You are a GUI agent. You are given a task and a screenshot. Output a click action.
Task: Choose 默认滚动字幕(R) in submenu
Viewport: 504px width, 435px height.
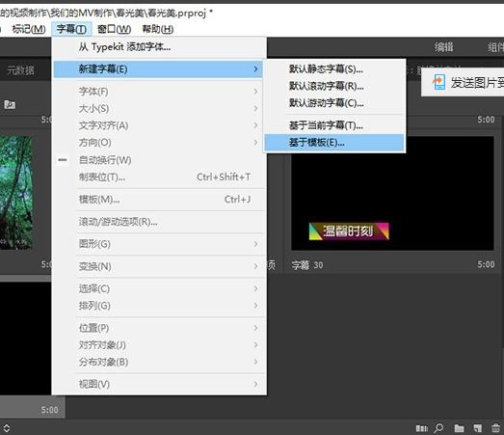333,86
